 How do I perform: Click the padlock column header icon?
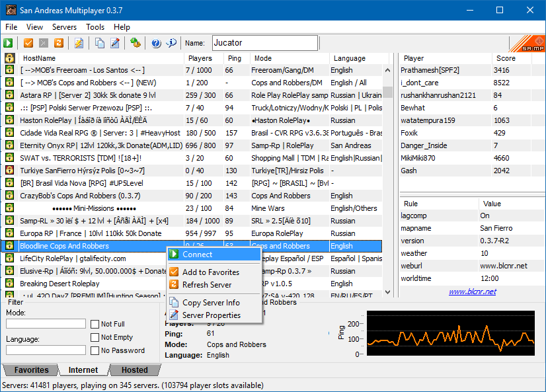click(x=10, y=58)
